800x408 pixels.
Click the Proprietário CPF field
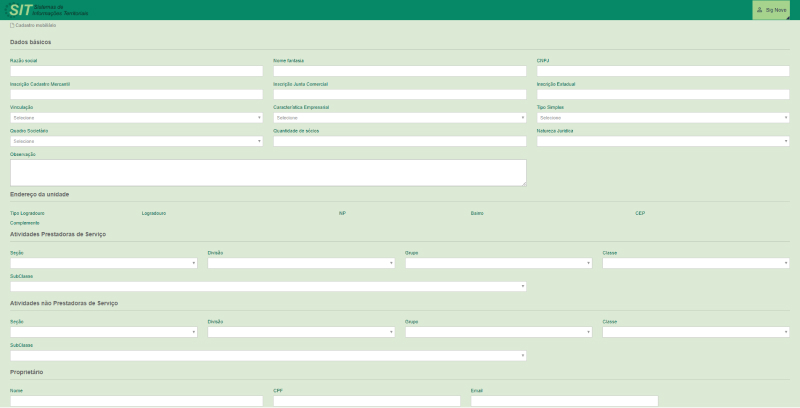click(366, 401)
